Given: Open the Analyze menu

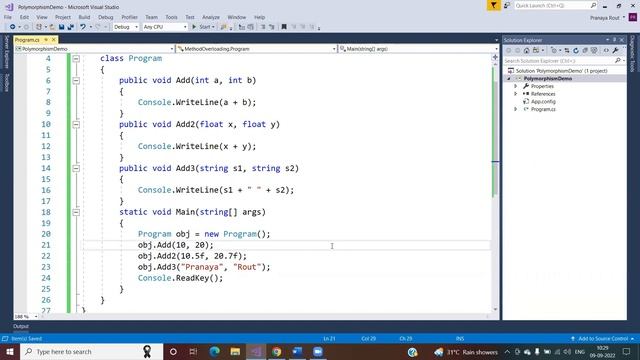Looking at the screenshot, I should pos(211,17).
